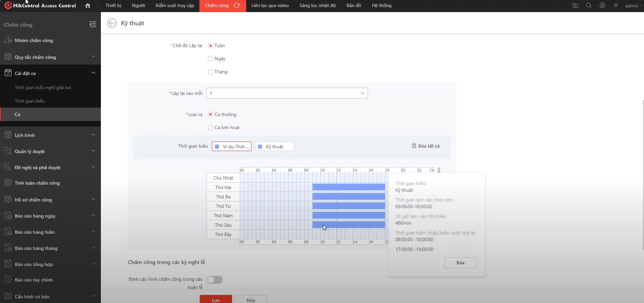The width and height of the screenshot is (644, 303).
Task: Open the Nhóm chấm công sidebar item
Action: (x=34, y=40)
